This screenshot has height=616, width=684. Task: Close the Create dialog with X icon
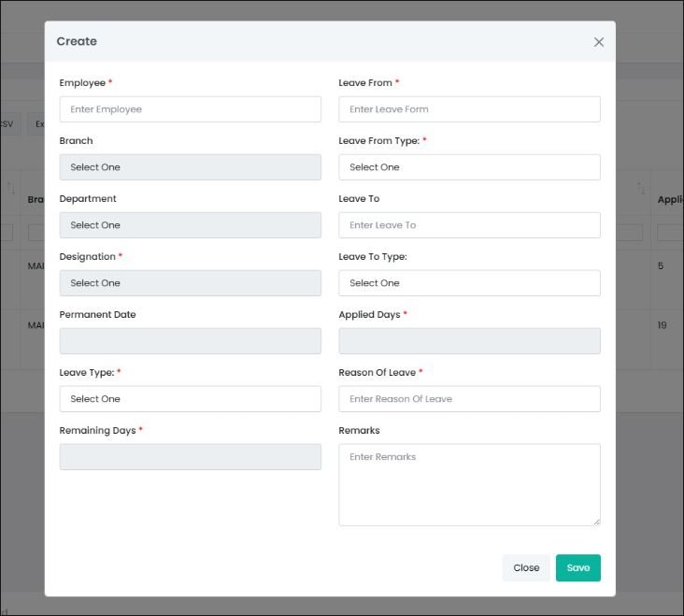click(x=599, y=42)
